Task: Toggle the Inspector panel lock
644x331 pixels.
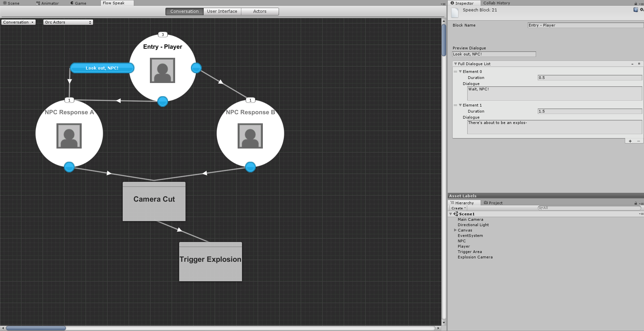Action: (x=636, y=4)
